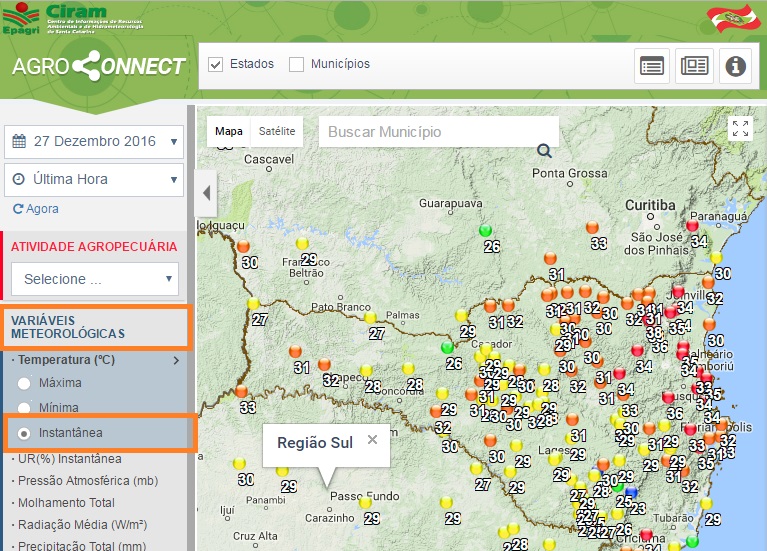
Task: Click orange marker labeled 30 near Foz do Iguaçu
Action: [243, 246]
